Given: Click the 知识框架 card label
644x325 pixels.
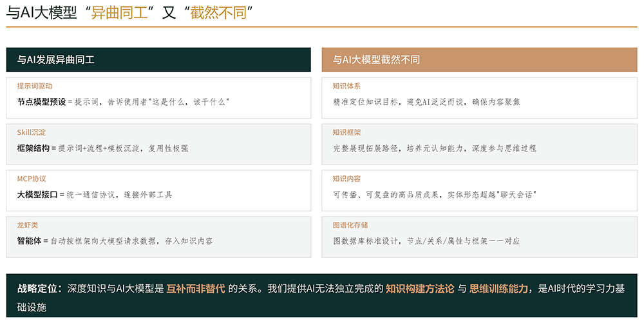Looking at the screenshot, I should tap(346, 132).
